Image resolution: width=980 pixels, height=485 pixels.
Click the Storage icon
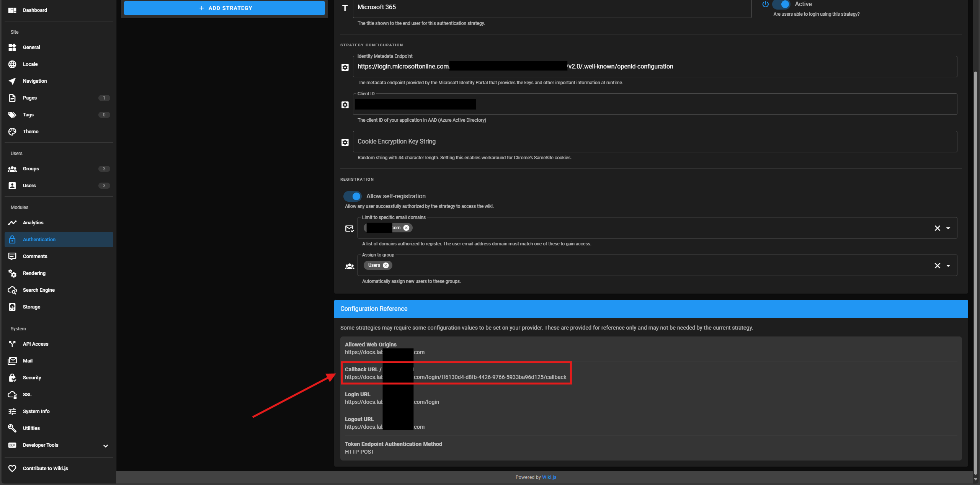click(12, 307)
